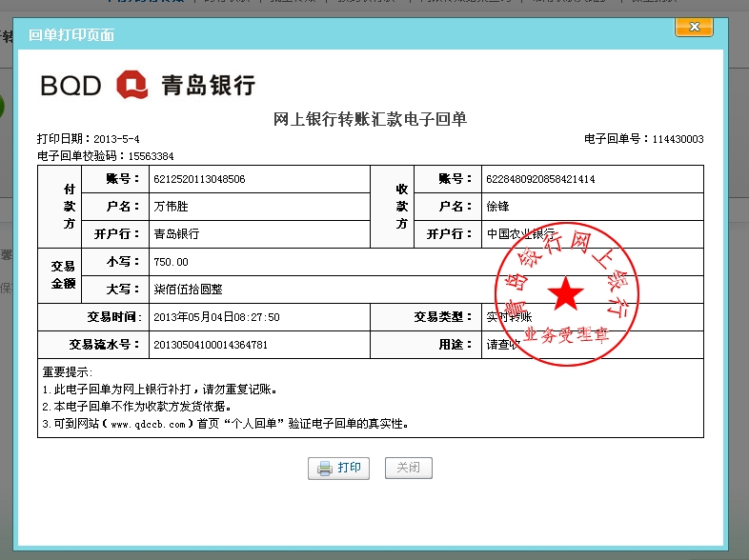Click the 交易流水号 label
Image resolution: width=749 pixels, height=560 pixels.
pyautogui.click(x=105, y=345)
